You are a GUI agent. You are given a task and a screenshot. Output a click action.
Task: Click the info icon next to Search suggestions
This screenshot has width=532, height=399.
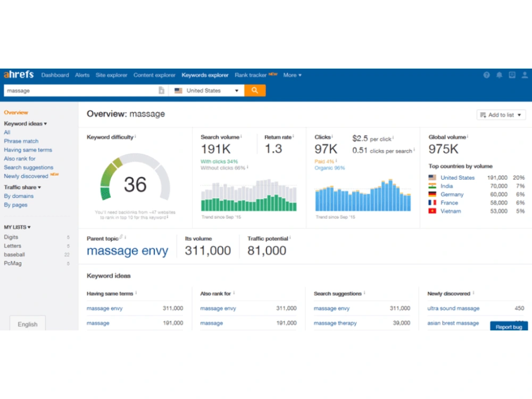coord(364,293)
